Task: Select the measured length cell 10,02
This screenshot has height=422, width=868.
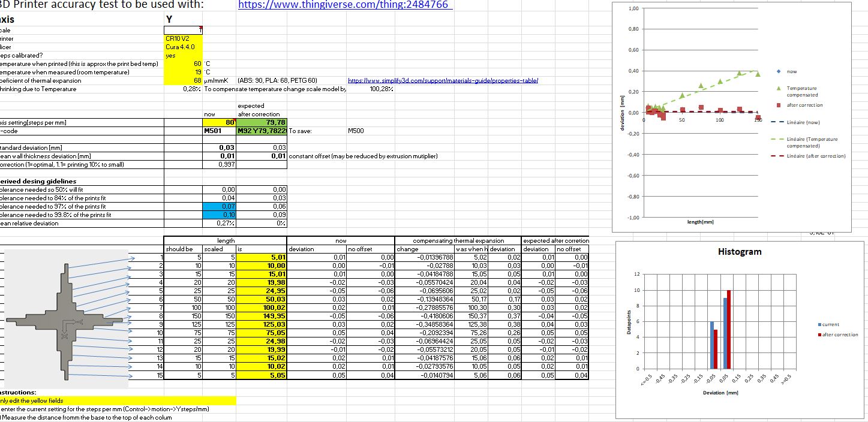Action: (262, 366)
